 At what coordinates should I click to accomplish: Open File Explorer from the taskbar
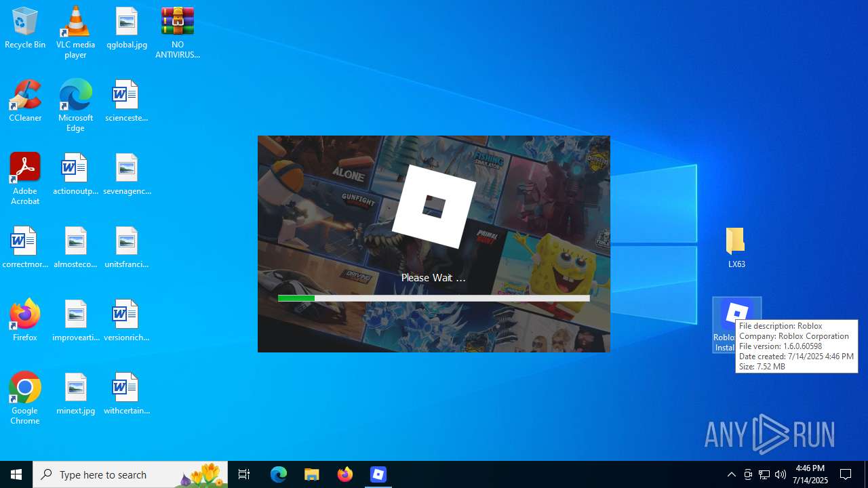312,474
